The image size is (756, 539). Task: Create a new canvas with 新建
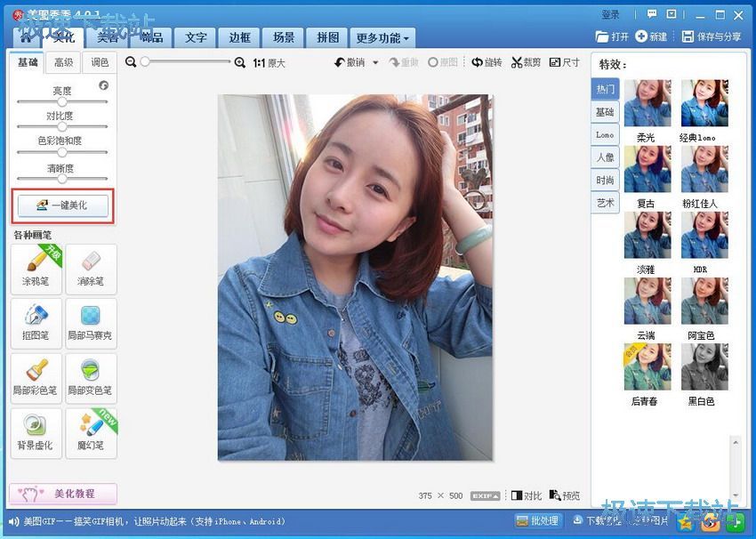pyautogui.click(x=651, y=36)
